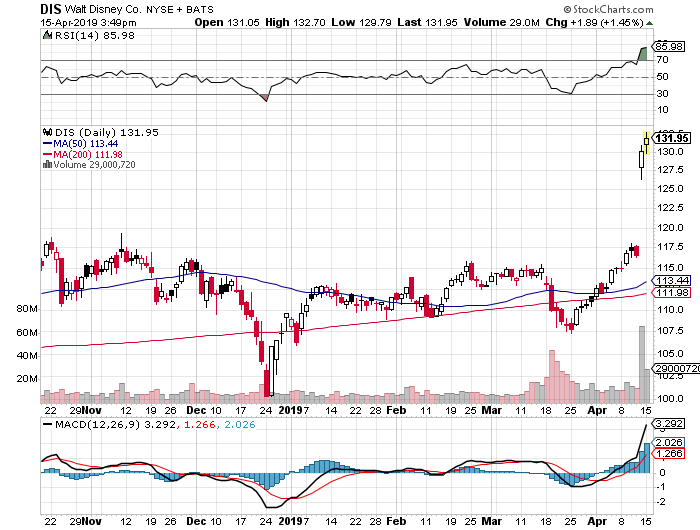The width and height of the screenshot is (700, 530).
Task: Click the 3.292 MACD tag on axis
Action: [x=668, y=423]
